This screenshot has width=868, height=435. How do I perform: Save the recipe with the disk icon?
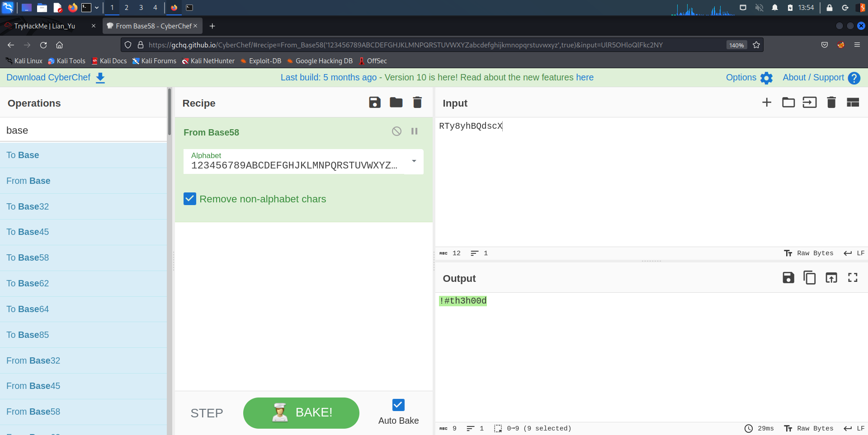click(374, 103)
